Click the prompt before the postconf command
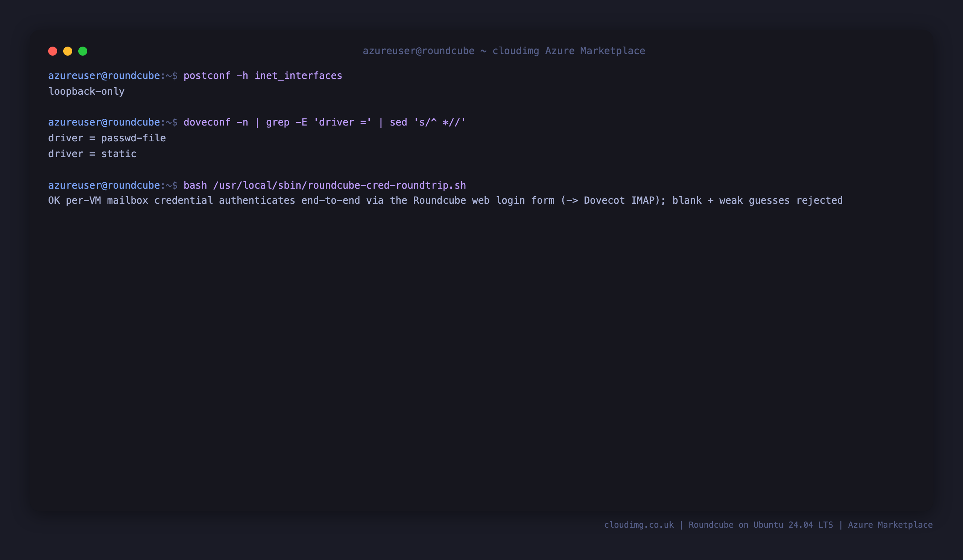This screenshot has width=963, height=560. tap(113, 76)
